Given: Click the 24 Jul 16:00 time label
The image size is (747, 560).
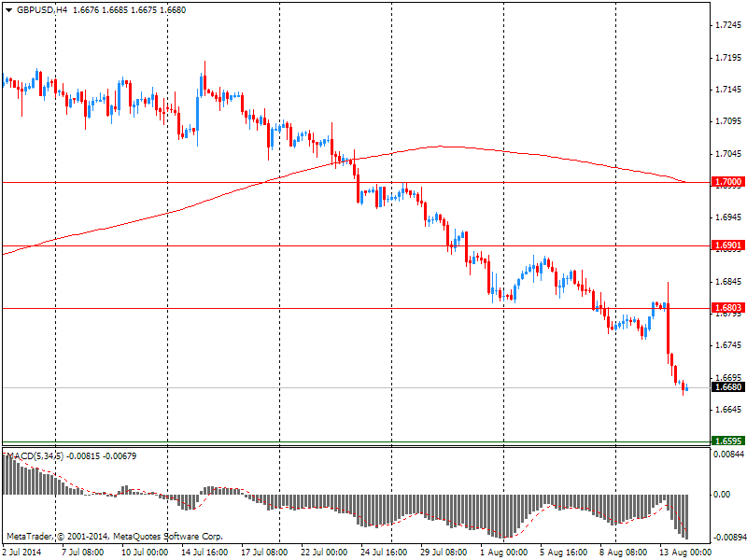Looking at the screenshot, I should click(x=384, y=553).
